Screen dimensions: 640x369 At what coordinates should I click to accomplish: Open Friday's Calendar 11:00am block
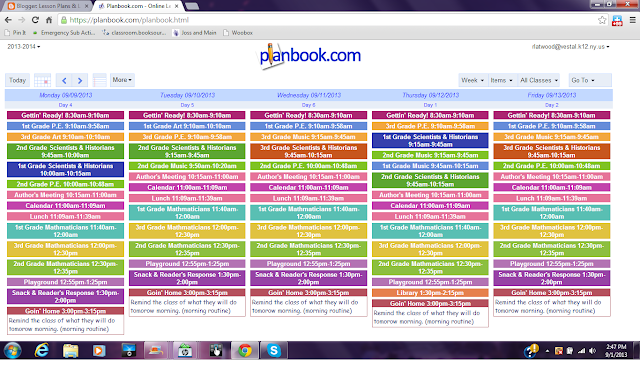[x=552, y=187]
